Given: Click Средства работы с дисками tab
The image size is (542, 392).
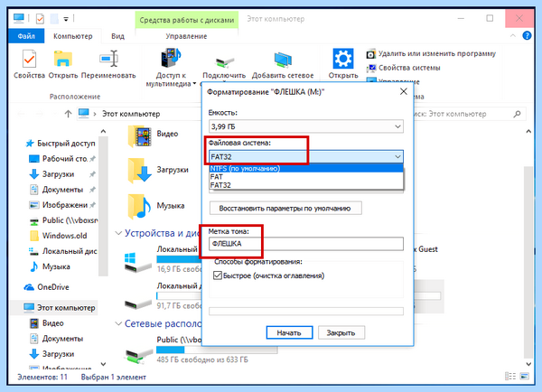Looking at the screenshot, I should [187, 20].
